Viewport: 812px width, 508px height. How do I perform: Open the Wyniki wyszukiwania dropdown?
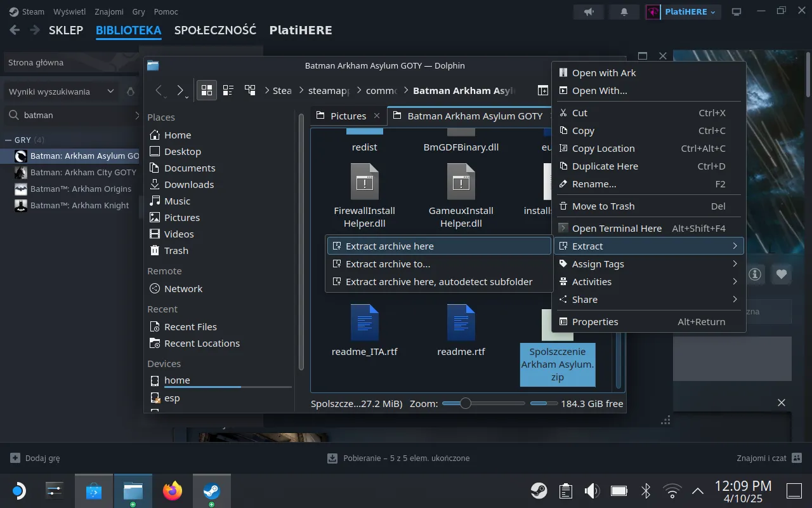click(x=61, y=91)
